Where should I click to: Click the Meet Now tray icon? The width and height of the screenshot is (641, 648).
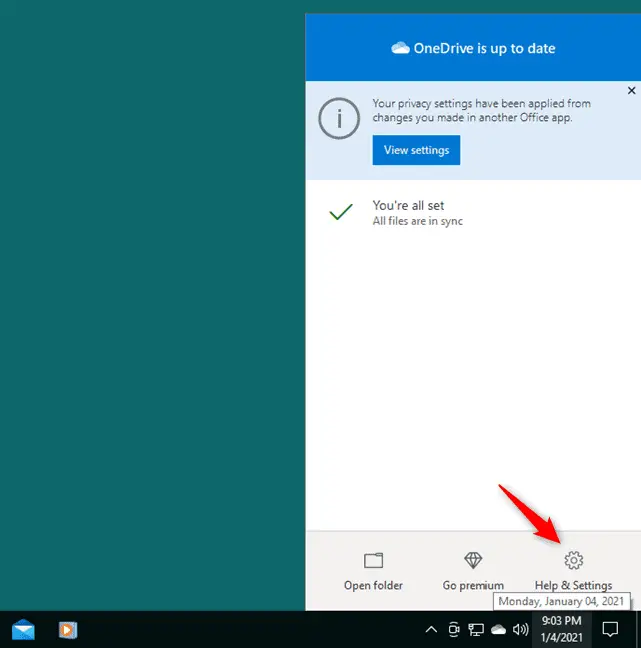point(454,629)
